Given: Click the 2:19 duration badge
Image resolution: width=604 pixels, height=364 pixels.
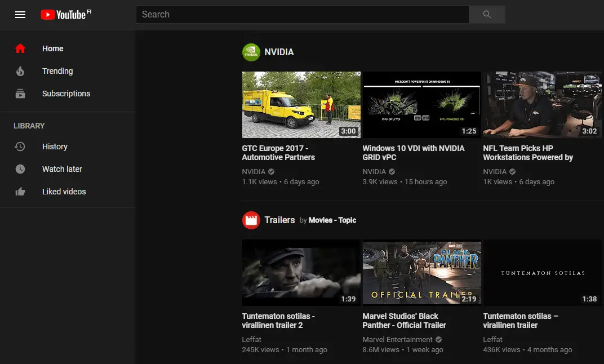Looking at the screenshot, I should click(x=469, y=299).
